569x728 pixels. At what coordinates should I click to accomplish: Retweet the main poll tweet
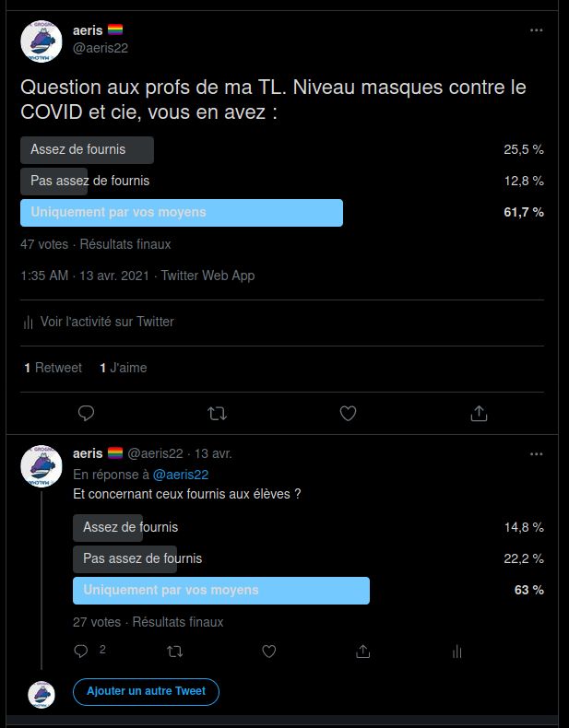coord(217,414)
